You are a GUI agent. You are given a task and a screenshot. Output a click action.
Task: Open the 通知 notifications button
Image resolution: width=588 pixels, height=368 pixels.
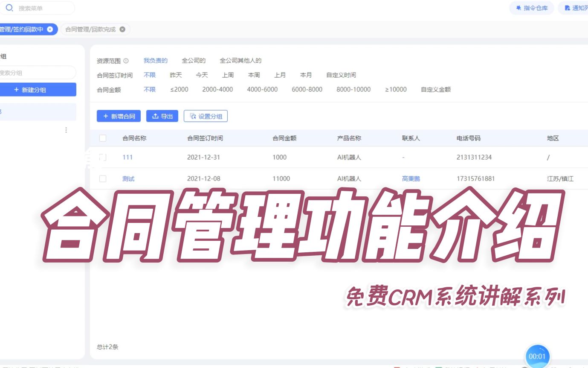point(574,8)
